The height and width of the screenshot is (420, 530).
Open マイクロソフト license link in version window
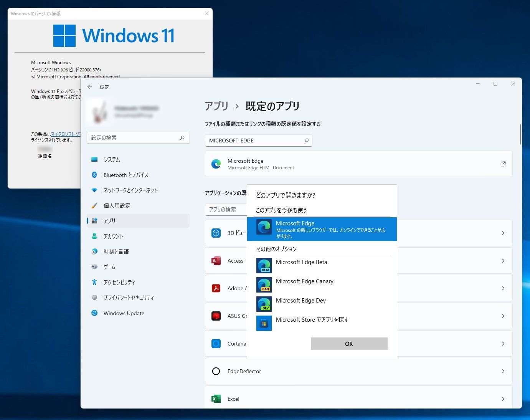click(x=66, y=134)
